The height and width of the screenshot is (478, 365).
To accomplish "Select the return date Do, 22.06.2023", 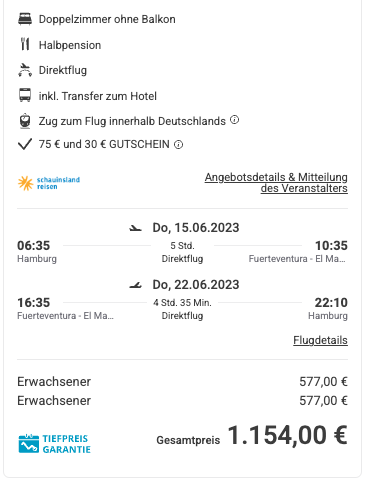I will pyautogui.click(x=196, y=285).
